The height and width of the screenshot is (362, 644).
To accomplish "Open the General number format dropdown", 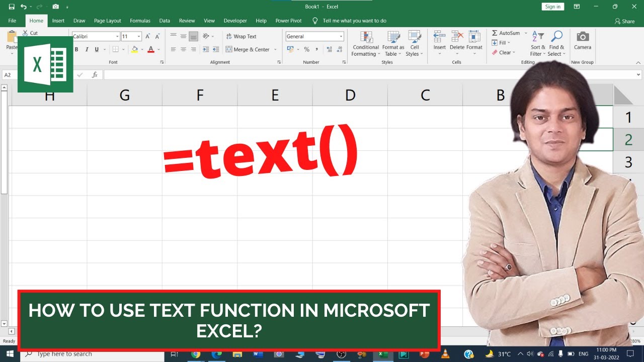I will tap(341, 36).
